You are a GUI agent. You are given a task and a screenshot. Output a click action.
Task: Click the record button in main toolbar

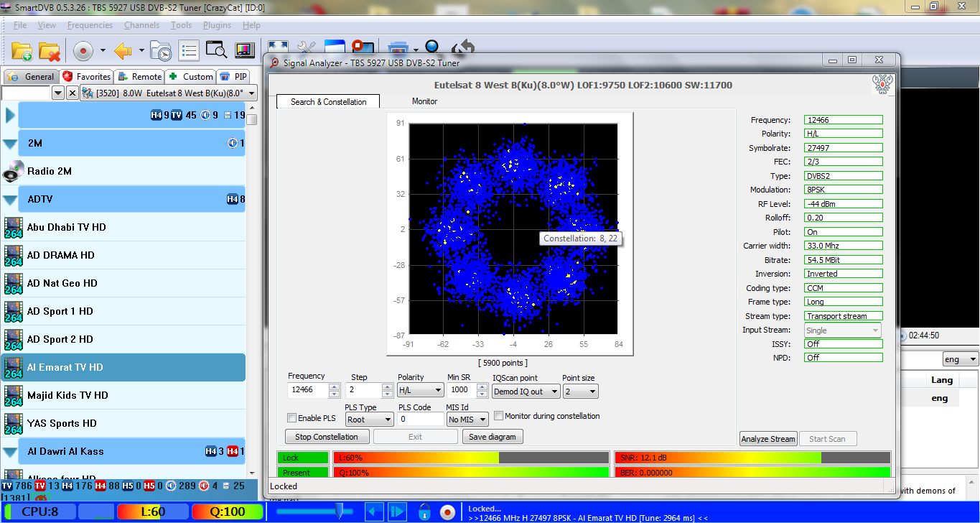coord(83,51)
